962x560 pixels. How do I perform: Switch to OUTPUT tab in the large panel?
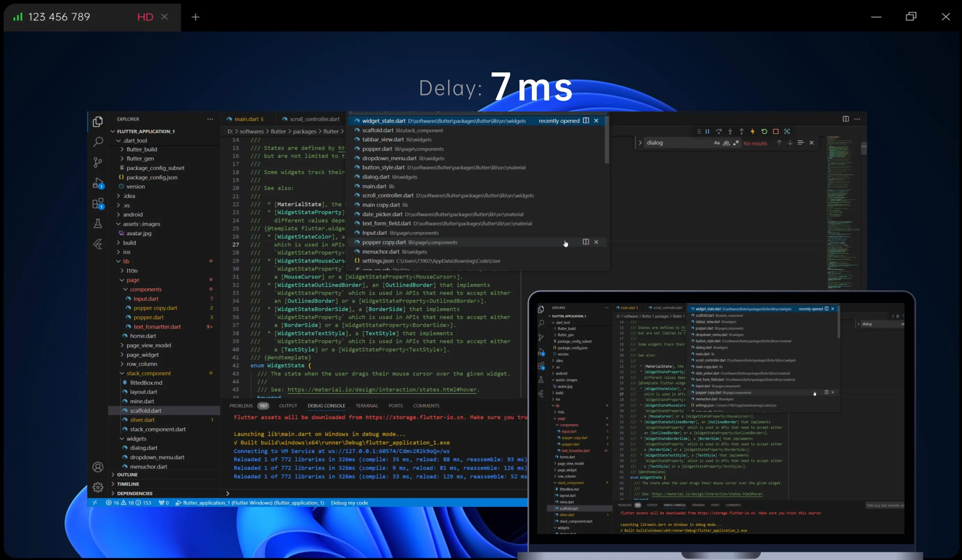coord(288,405)
